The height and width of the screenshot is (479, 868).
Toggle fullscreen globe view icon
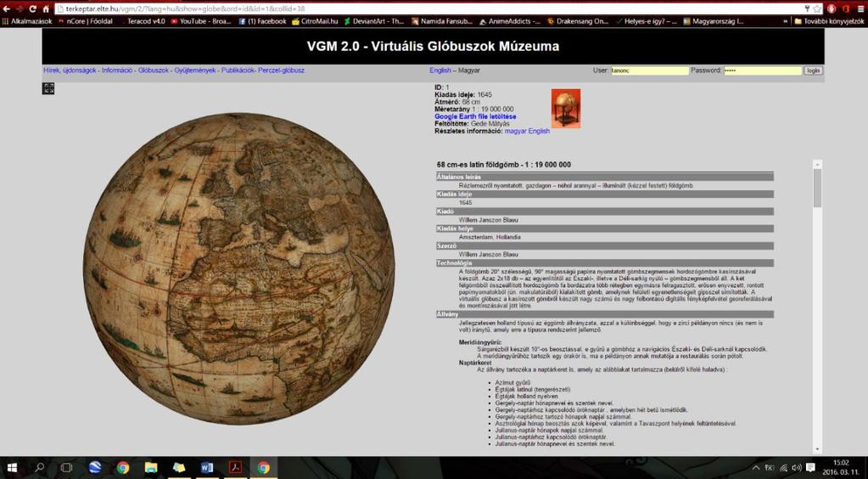point(48,88)
